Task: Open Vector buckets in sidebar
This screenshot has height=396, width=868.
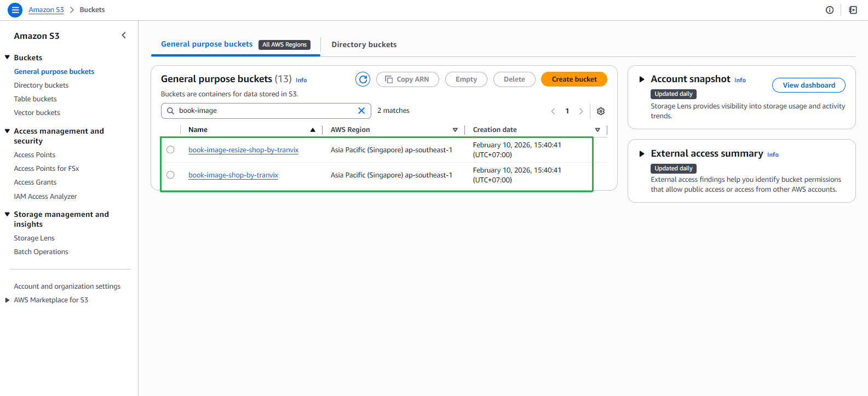Action: pos(37,113)
